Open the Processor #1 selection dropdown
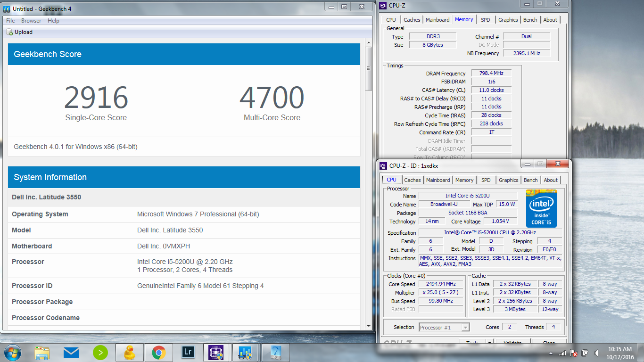This screenshot has height=362, width=644. click(x=444, y=327)
